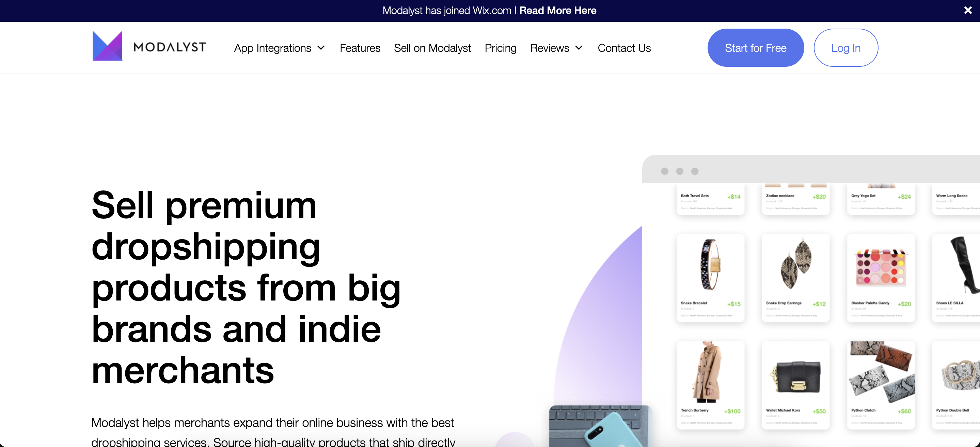
Task: Open the App Integrations menu
Action: [x=272, y=48]
